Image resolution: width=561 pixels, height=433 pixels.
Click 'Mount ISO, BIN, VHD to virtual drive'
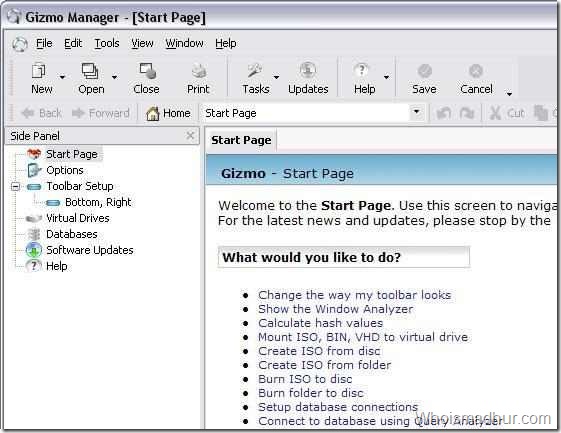point(363,337)
